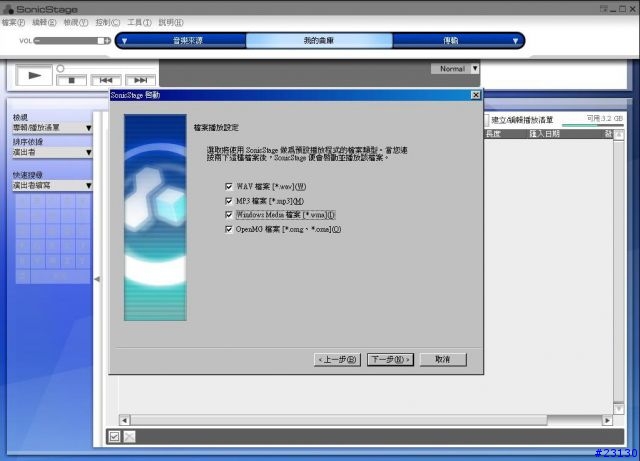Image resolution: width=640 pixels, height=461 pixels.
Task: Open the 編輯(E) menu
Action: coord(44,22)
